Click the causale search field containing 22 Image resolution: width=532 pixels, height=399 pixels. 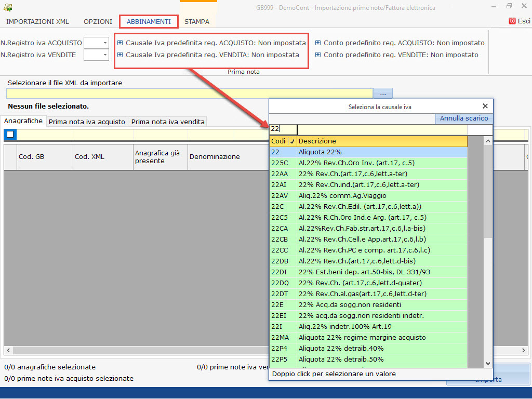283,129
